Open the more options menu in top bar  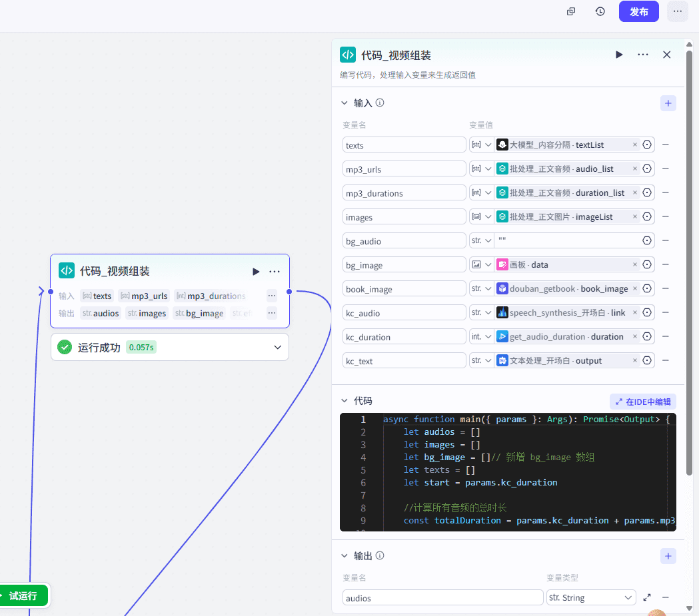pos(677,11)
